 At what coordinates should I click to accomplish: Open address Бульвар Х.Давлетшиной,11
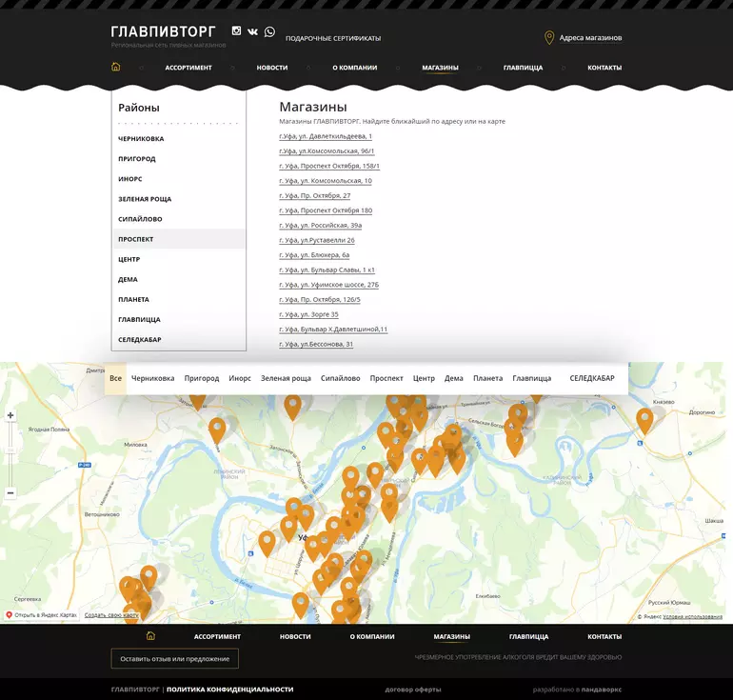point(333,330)
